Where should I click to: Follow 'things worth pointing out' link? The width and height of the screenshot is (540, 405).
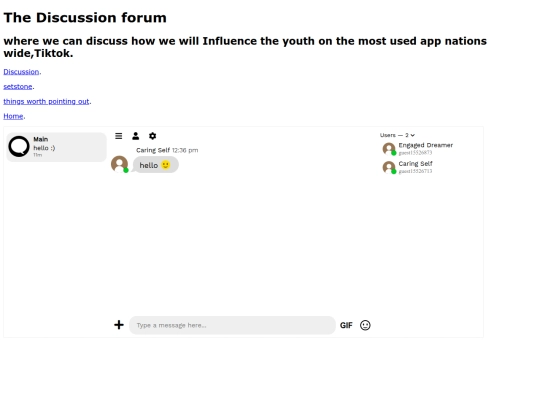pos(46,101)
